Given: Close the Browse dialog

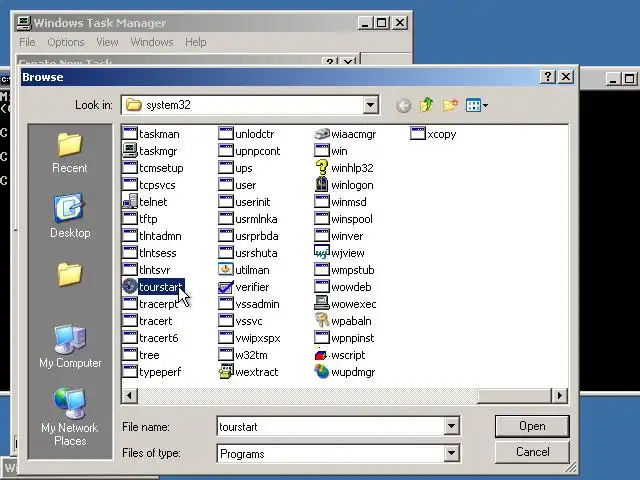Looking at the screenshot, I should pyautogui.click(x=566, y=76).
